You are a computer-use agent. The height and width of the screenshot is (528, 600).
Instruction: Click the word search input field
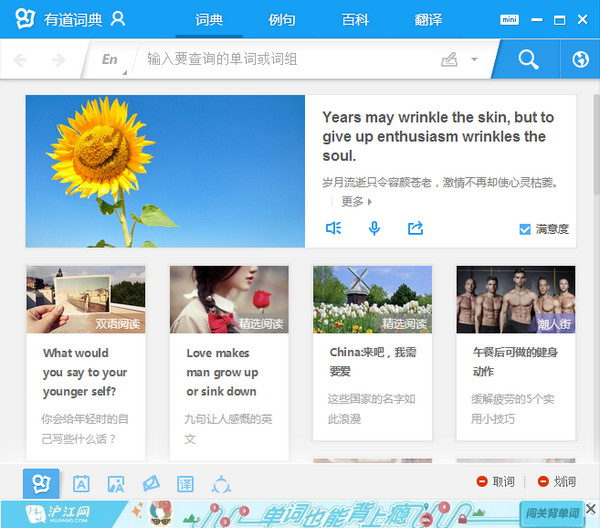click(x=285, y=60)
